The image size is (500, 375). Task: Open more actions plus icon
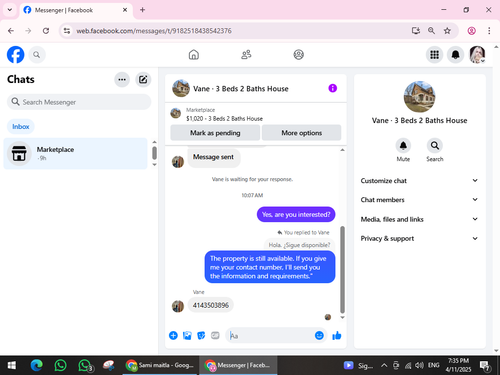click(173, 335)
